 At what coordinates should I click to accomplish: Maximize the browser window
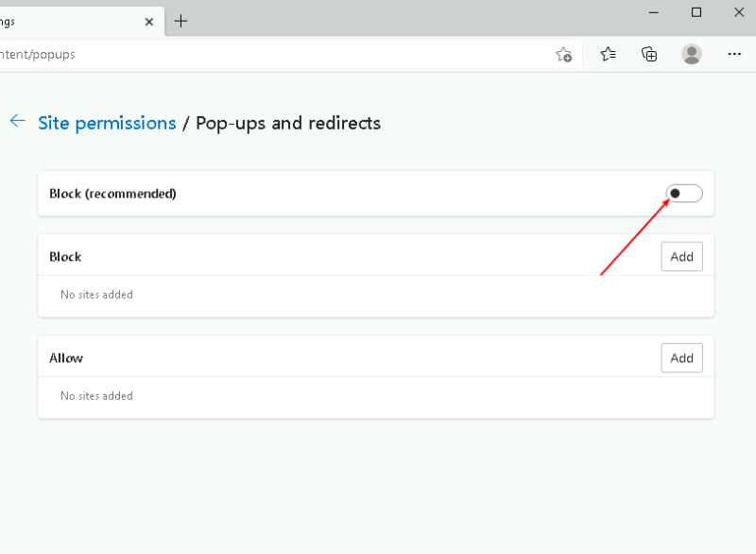click(696, 12)
